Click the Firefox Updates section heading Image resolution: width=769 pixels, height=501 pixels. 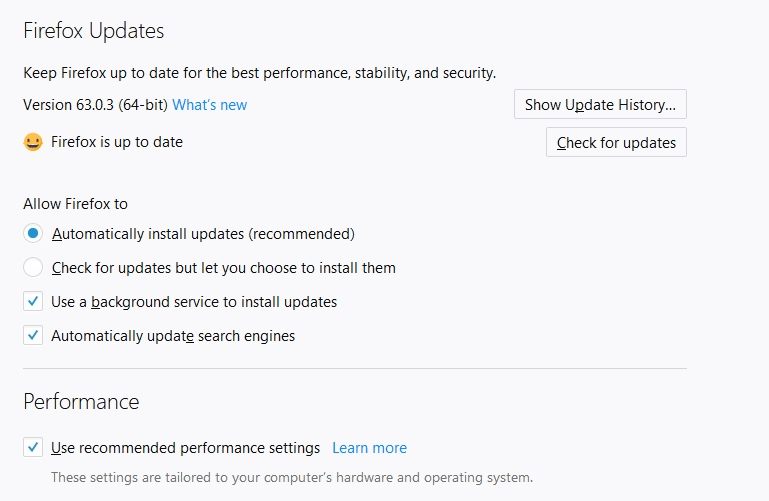(93, 31)
